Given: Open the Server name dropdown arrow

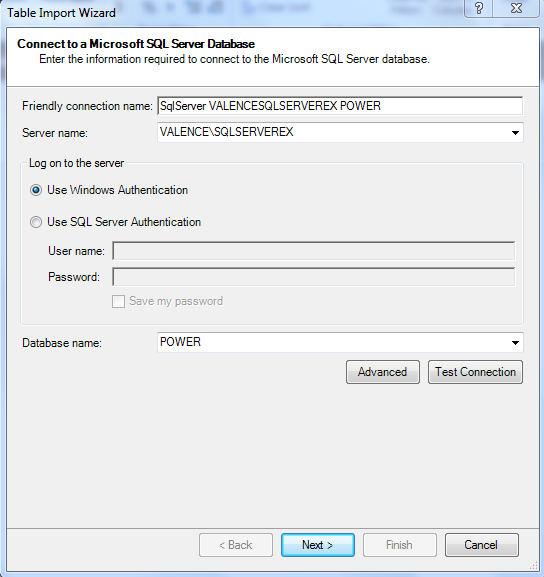Looking at the screenshot, I should point(515,132).
